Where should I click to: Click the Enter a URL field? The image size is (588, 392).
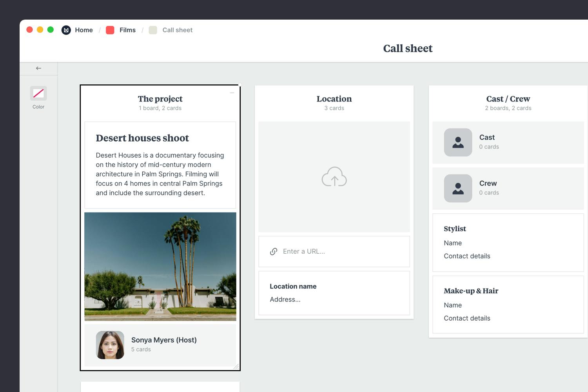tap(341, 252)
